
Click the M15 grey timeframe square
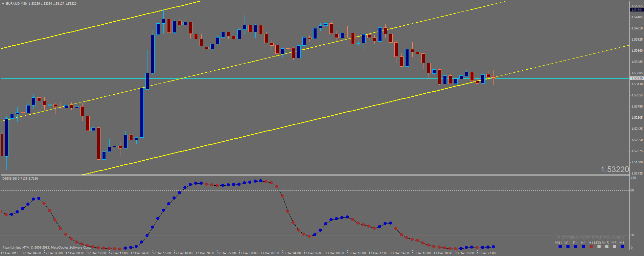point(607,247)
